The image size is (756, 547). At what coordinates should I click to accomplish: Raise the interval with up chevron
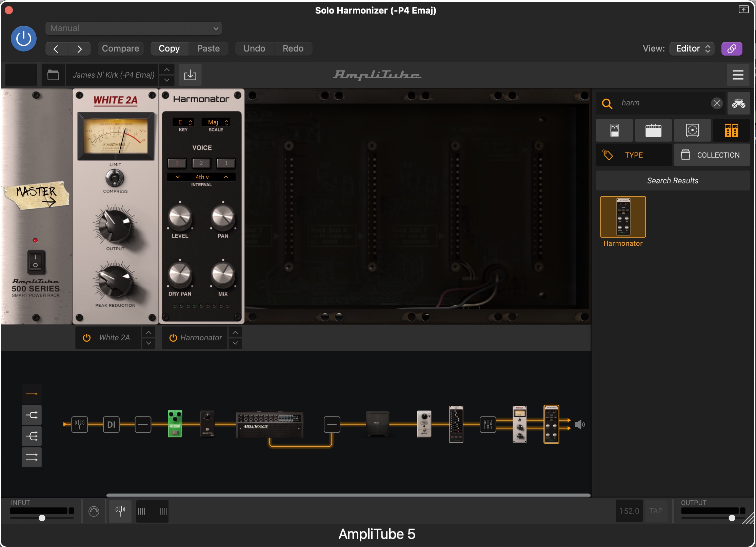click(226, 177)
